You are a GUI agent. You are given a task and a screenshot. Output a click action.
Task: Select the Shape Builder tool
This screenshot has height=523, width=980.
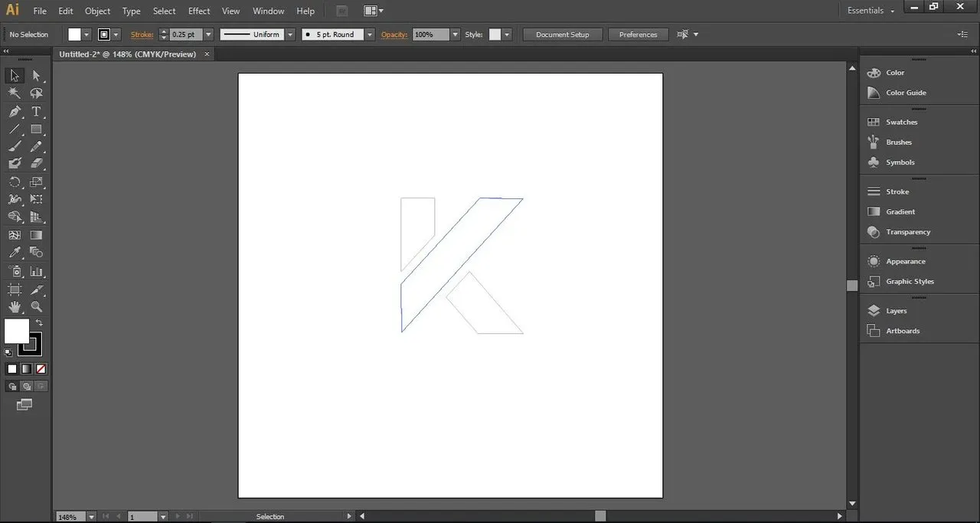tap(15, 217)
